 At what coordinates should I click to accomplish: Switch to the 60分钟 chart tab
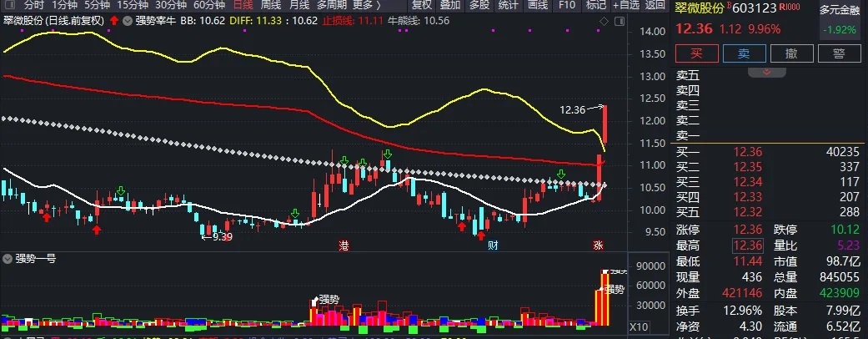[209, 5]
